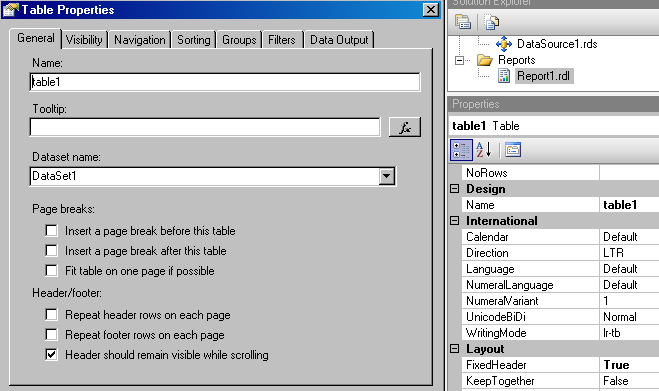Click the Table Properties dialog title icon
659x391 pixels.
[11, 10]
